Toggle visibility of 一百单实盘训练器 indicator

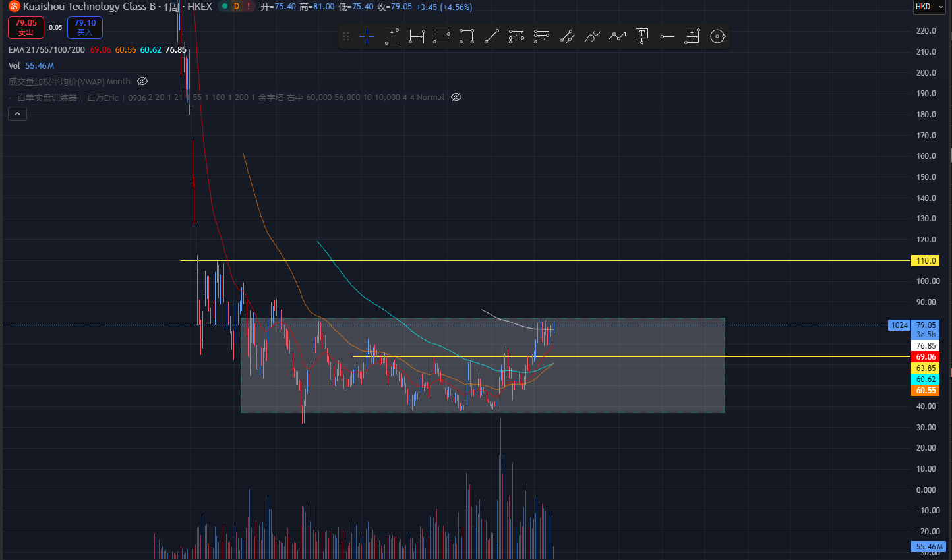coord(456,98)
